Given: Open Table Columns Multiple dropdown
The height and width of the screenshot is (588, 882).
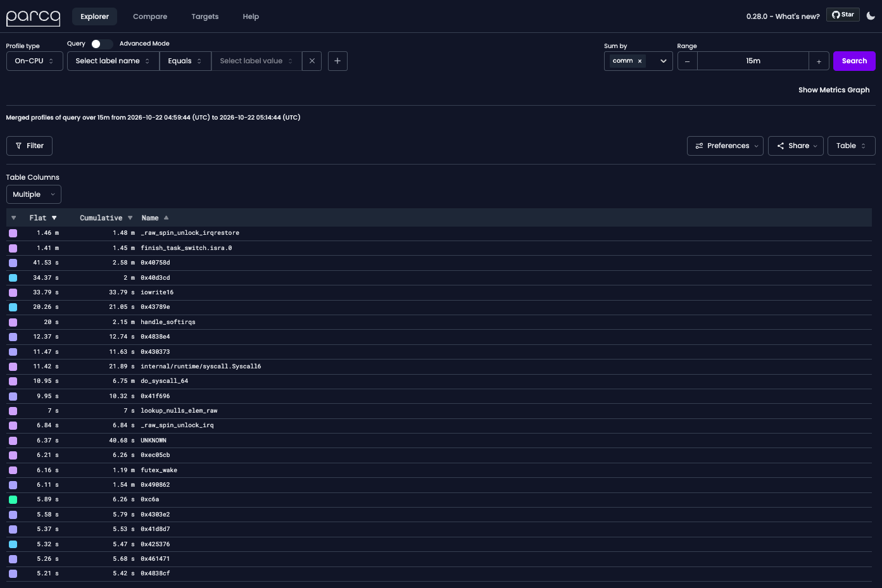Looking at the screenshot, I should (34, 194).
